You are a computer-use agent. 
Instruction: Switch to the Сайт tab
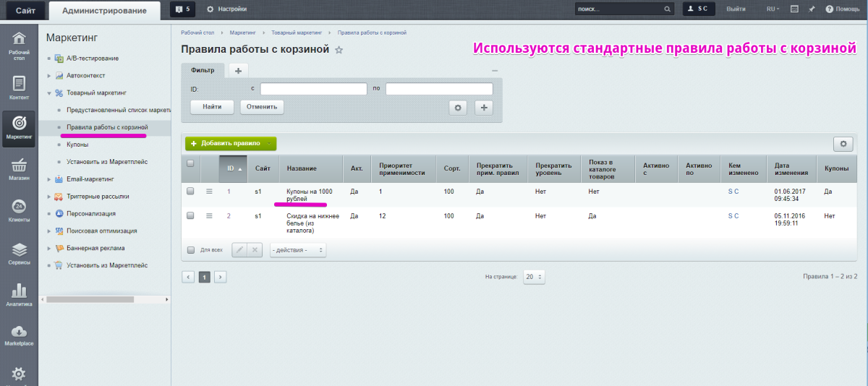point(25,10)
